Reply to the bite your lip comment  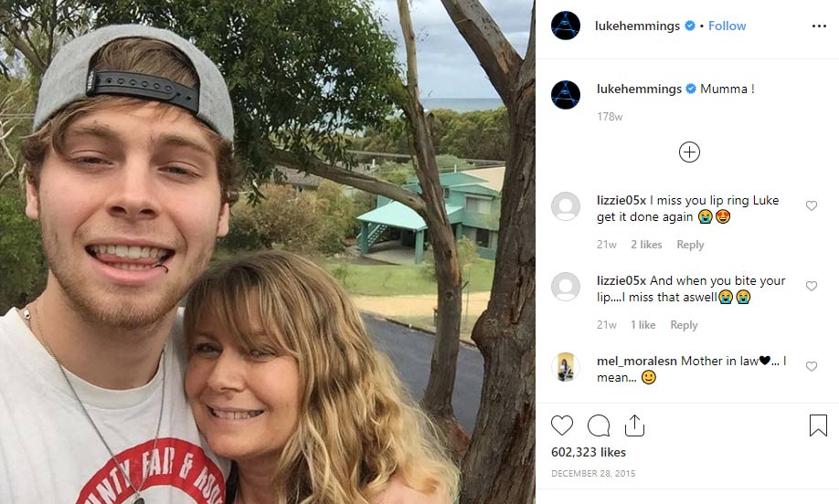[684, 324]
